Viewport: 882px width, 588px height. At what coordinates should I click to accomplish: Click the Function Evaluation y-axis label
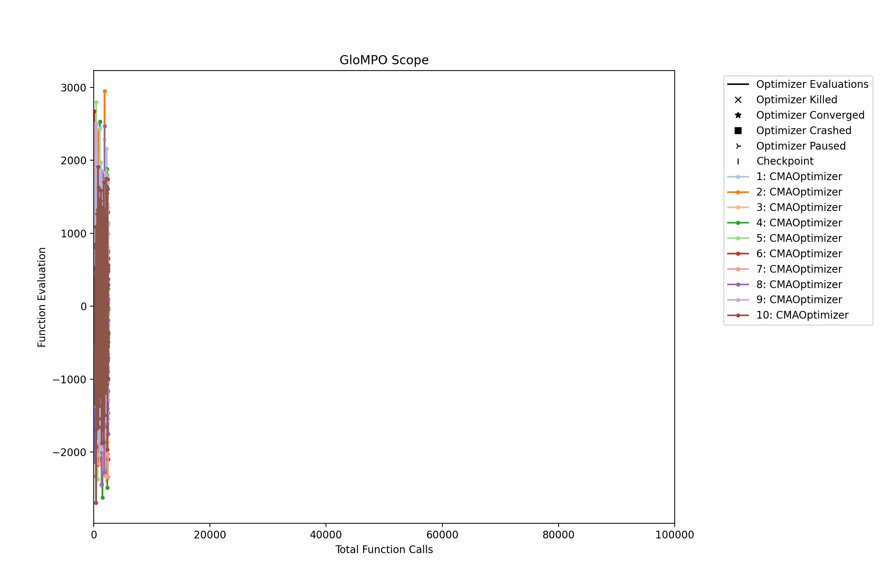point(42,297)
